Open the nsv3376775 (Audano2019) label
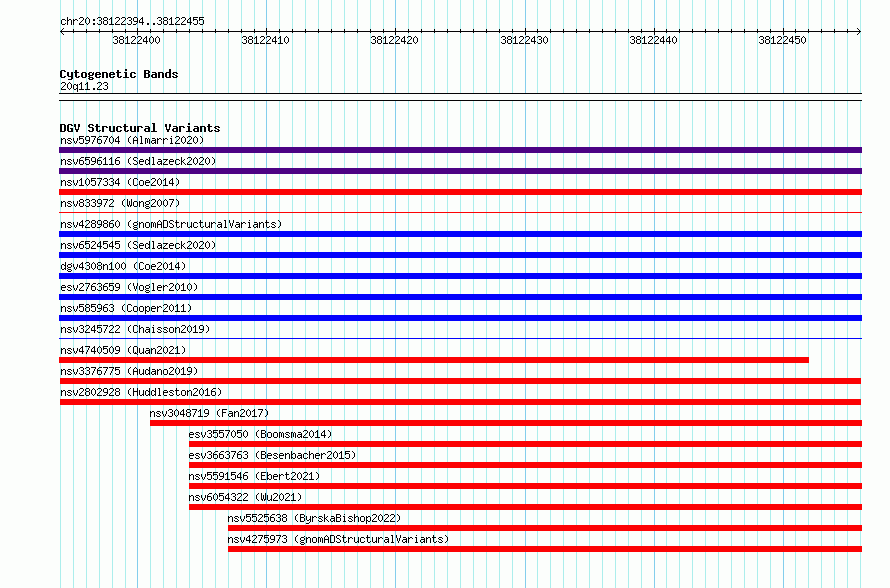The width and height of the screenshot is (890, 588). [x=129, y=371]
